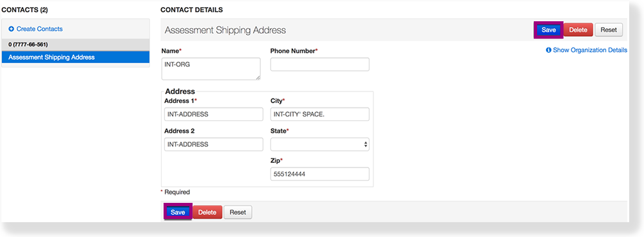Select the City input field

pos(320,115)
